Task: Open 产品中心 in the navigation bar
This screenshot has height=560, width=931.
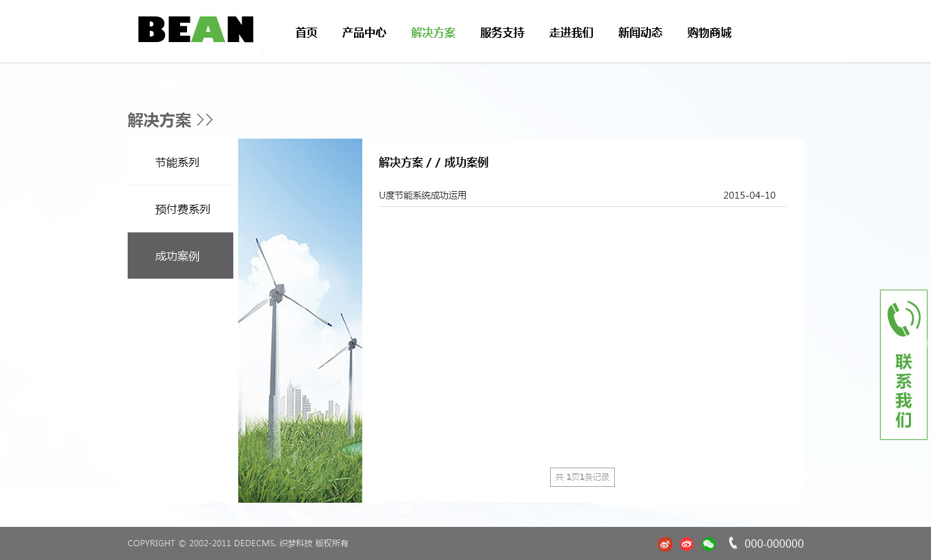Action: [364, 32]
